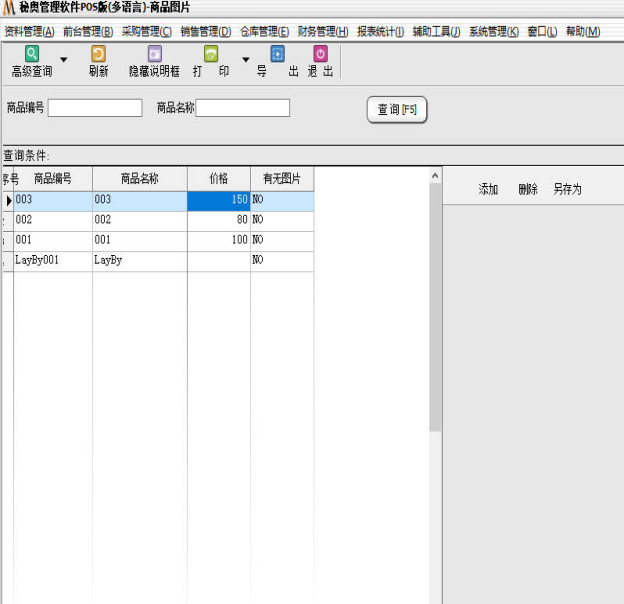The width and height of the screenshot is (624, 604).
Task: Focus the 商品名称 input field
Action: [242, 108]
